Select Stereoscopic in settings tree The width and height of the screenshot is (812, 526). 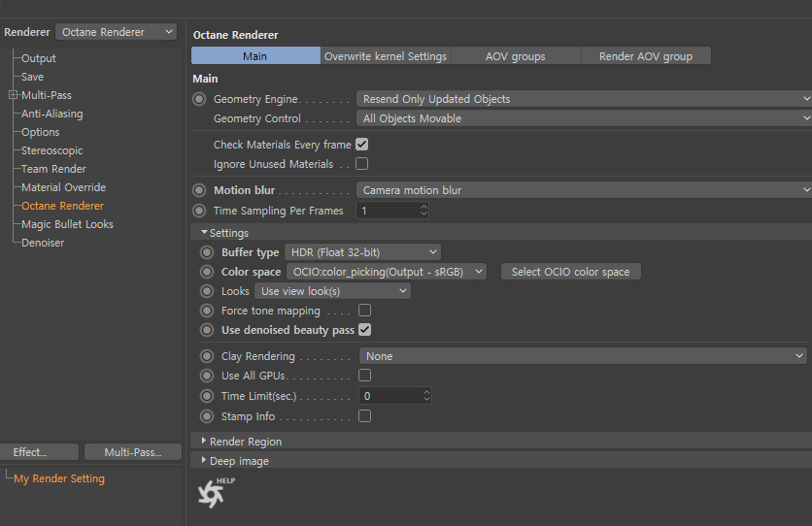pyautogui.click(x=51, y=150)
